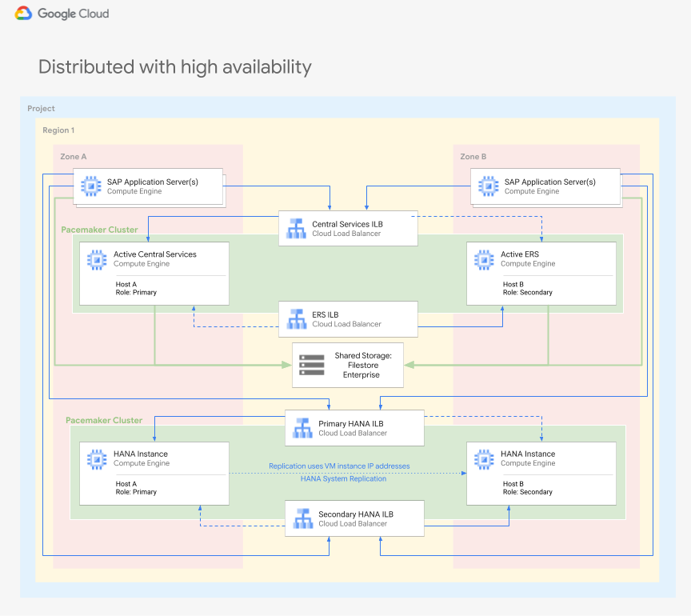Select the Region 1 header label

58,130
